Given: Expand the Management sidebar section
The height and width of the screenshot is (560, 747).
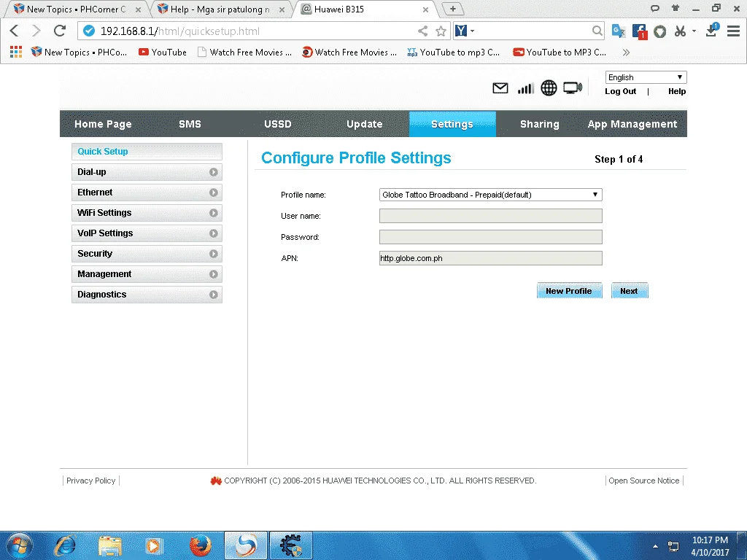Looking at the screenshot, I should point(147,274).
